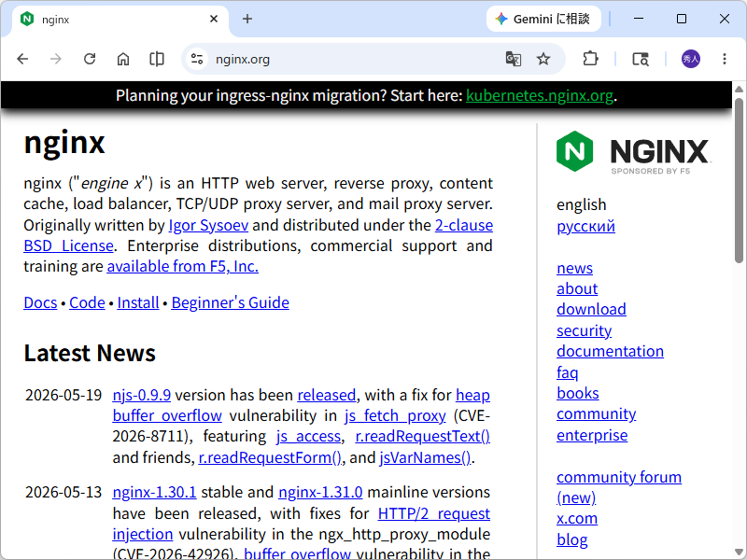Open the books sidebar link

(x=578, y=393)
